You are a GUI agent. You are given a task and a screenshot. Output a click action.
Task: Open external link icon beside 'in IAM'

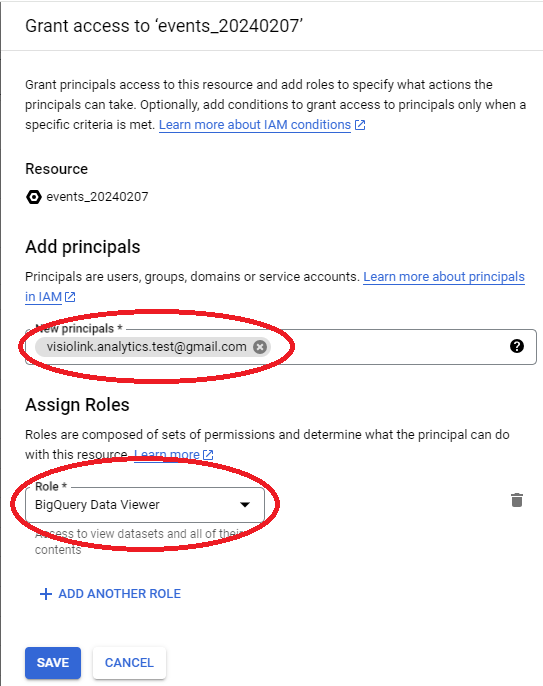(x=70, y=297)
